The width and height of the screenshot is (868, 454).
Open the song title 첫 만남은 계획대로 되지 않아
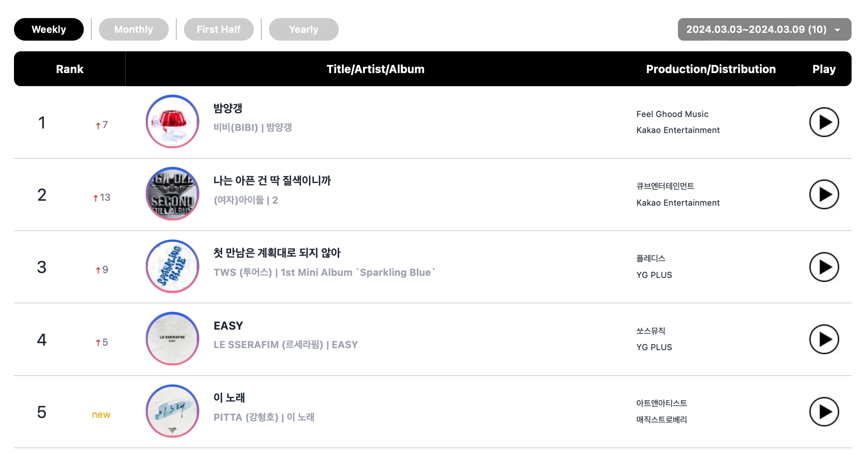(277, 253)
